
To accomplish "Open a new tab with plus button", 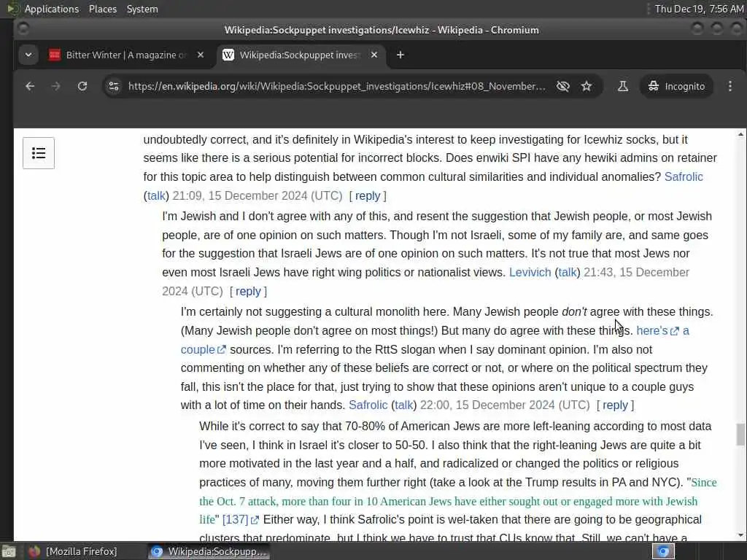I will pyautogui.click(x=400, y=55).
